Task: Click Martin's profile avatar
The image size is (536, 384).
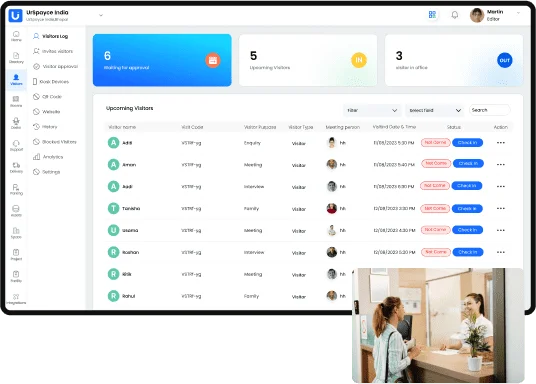Action: click(477, 15)
